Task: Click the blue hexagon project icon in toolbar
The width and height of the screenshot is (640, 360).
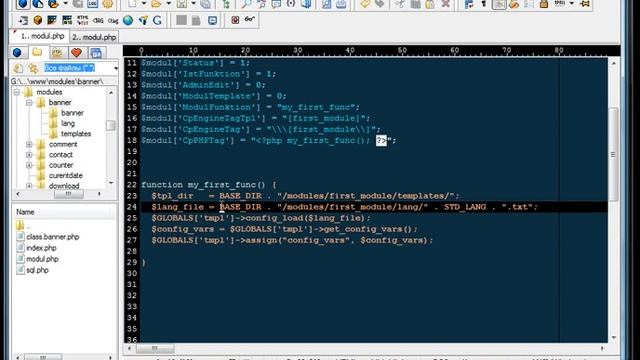Action: pyautogui.click(x=23, y=4)
